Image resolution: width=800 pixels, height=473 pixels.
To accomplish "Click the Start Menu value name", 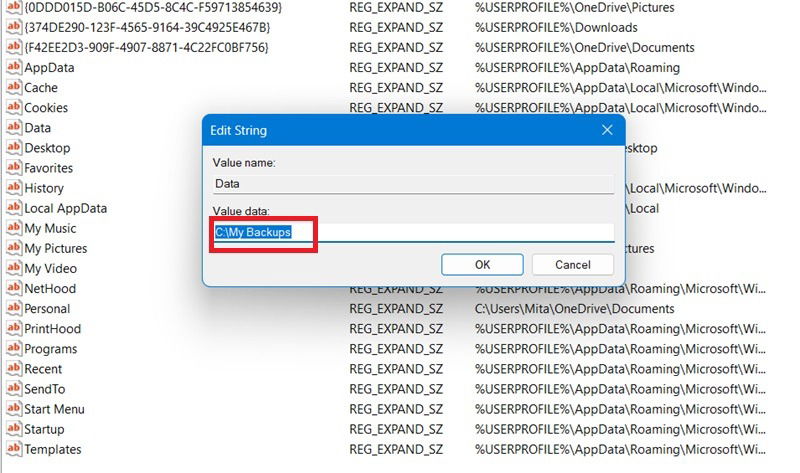I will 54,409.
